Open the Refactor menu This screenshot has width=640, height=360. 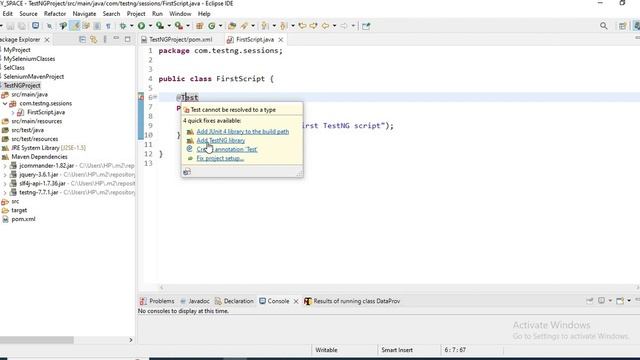pos(55,13)
